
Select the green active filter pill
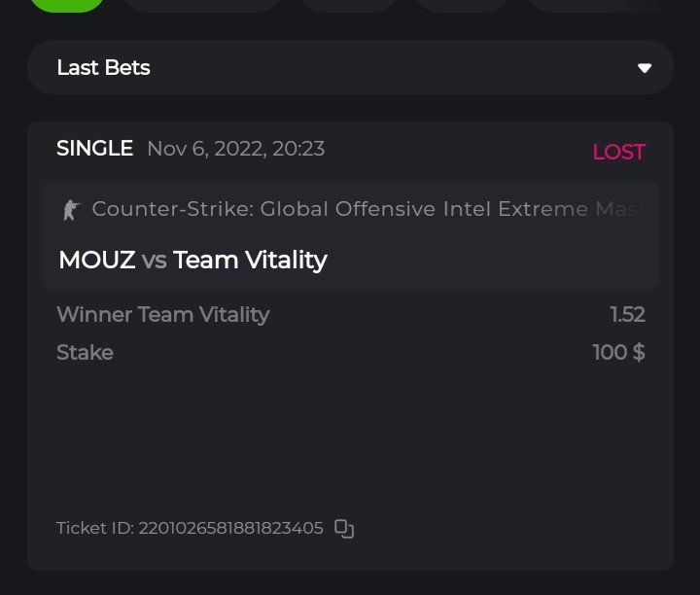coord(67,5)
